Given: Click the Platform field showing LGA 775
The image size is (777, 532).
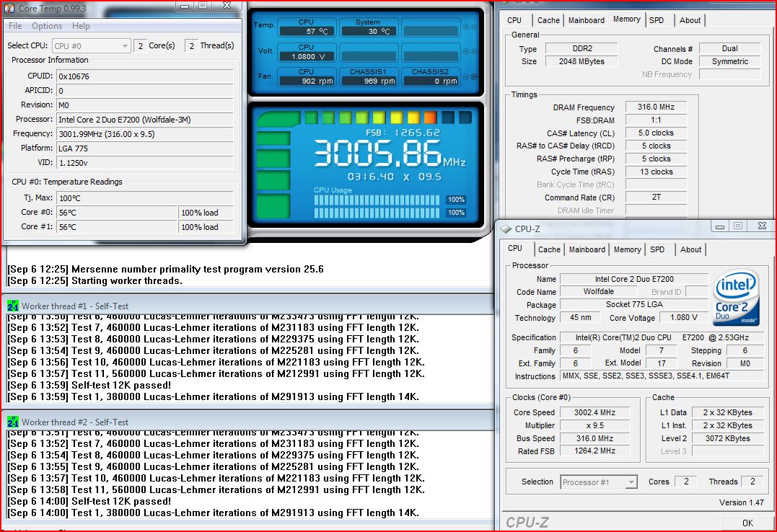Looking at the screenshot, I should point(145,148).
